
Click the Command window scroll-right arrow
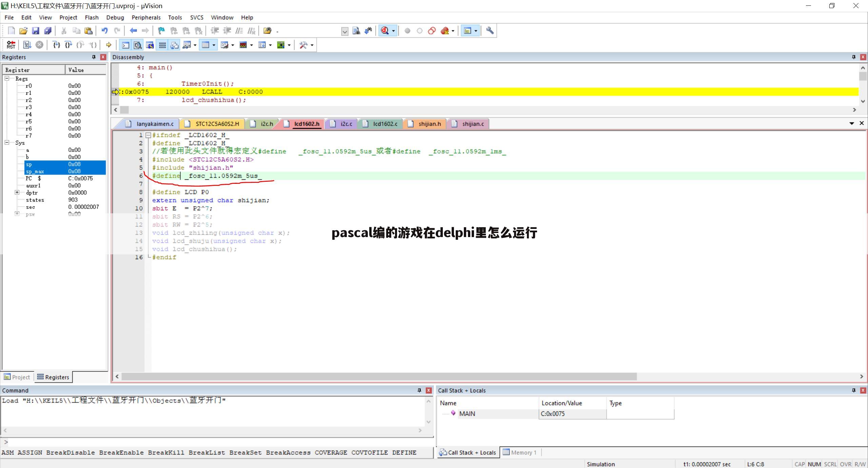tap(420, 430)
